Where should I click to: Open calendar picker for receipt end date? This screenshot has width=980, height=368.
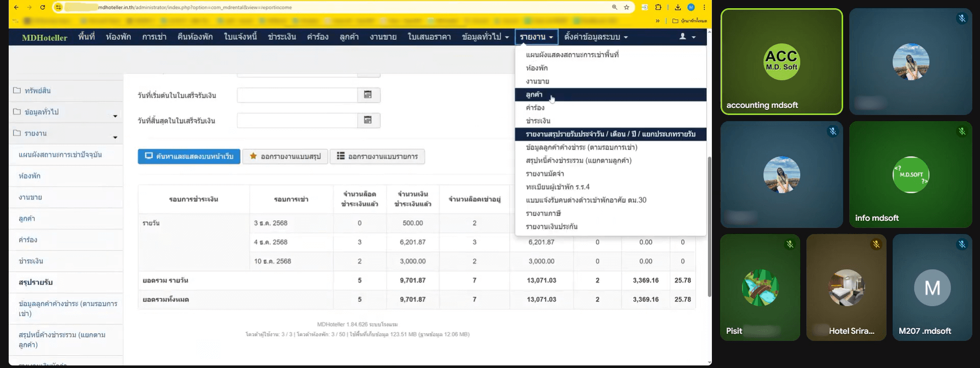coord(368,121)
